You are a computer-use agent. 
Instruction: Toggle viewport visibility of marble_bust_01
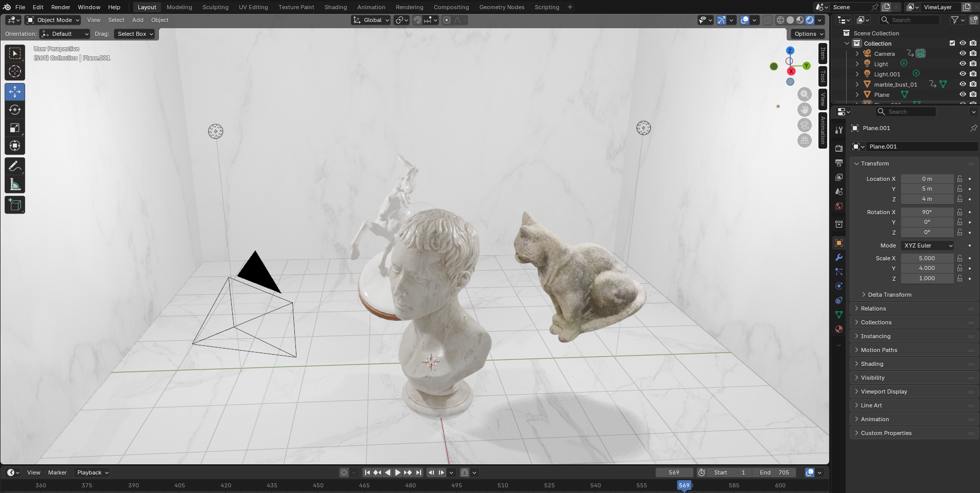[963, 84]
